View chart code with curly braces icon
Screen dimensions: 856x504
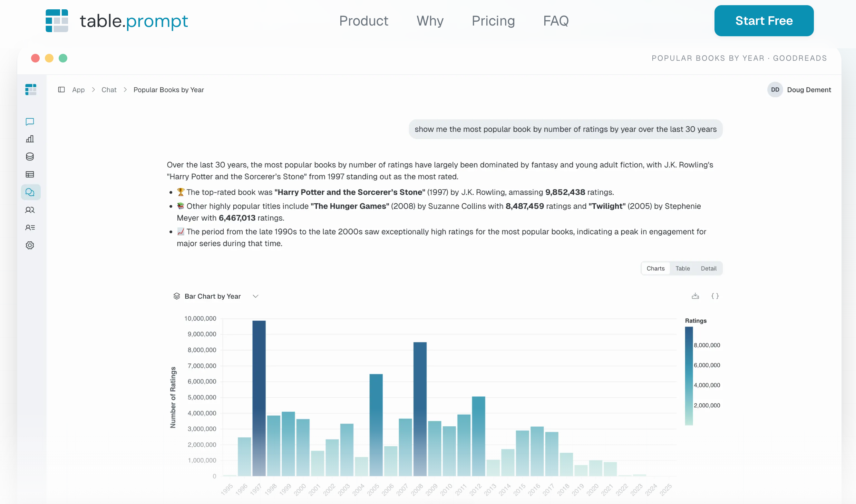click(x=715, y=296)
